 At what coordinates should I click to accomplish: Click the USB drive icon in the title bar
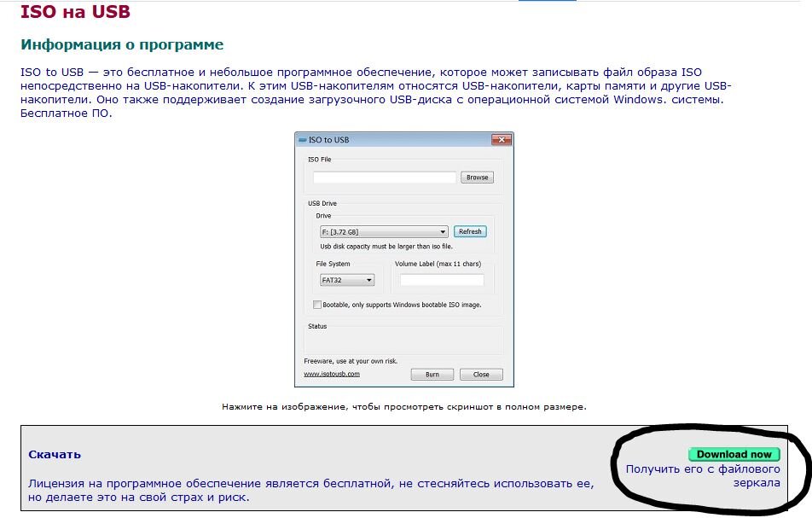(x=304, y=138)
